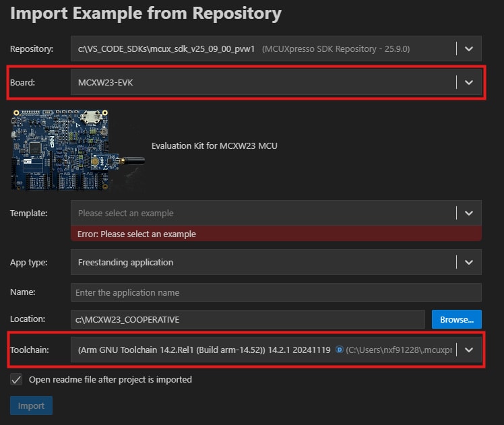Click the Location path text field
The height and width of the screenshot is (425, 504).
pos(247,319)
